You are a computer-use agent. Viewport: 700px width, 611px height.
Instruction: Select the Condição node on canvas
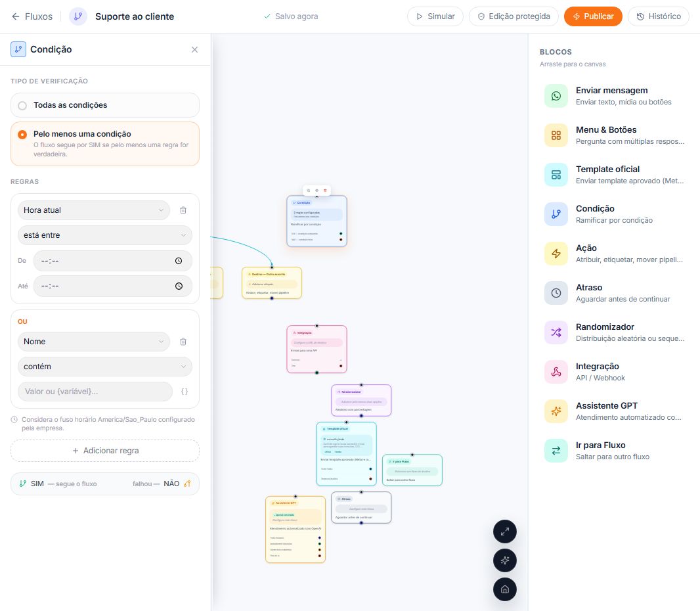click(317, 221)
